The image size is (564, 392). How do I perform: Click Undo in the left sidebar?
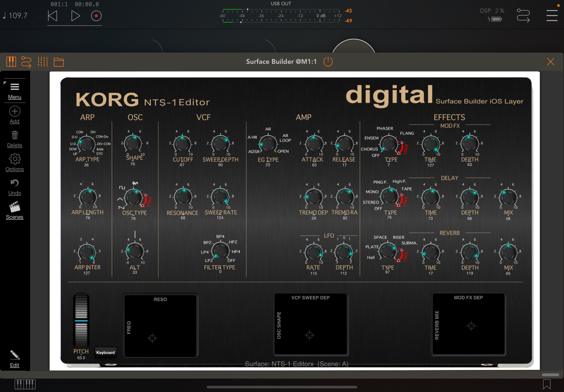click(x=15, y=185)
